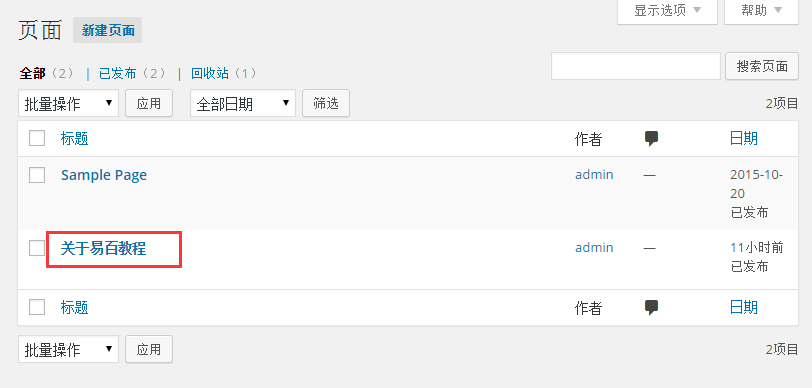Show the 已发布 published pages filter

tap(117, 74)
